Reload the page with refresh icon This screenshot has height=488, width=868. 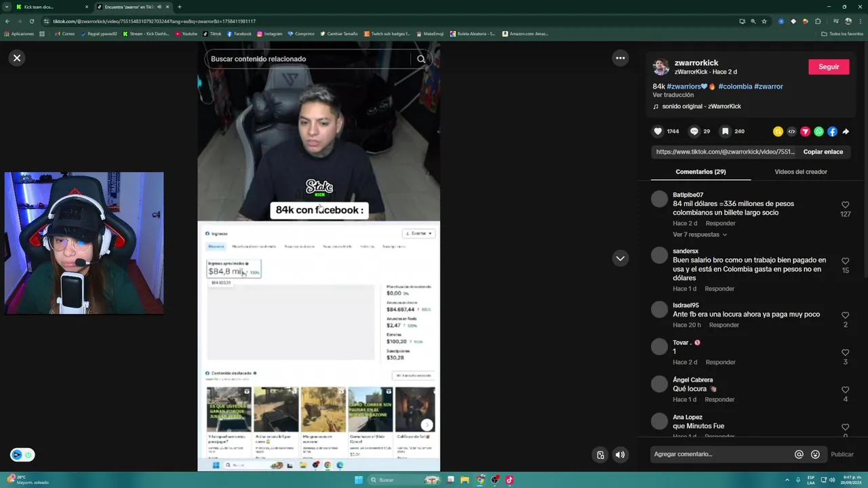pyautogui.click(x=31, y=21)
